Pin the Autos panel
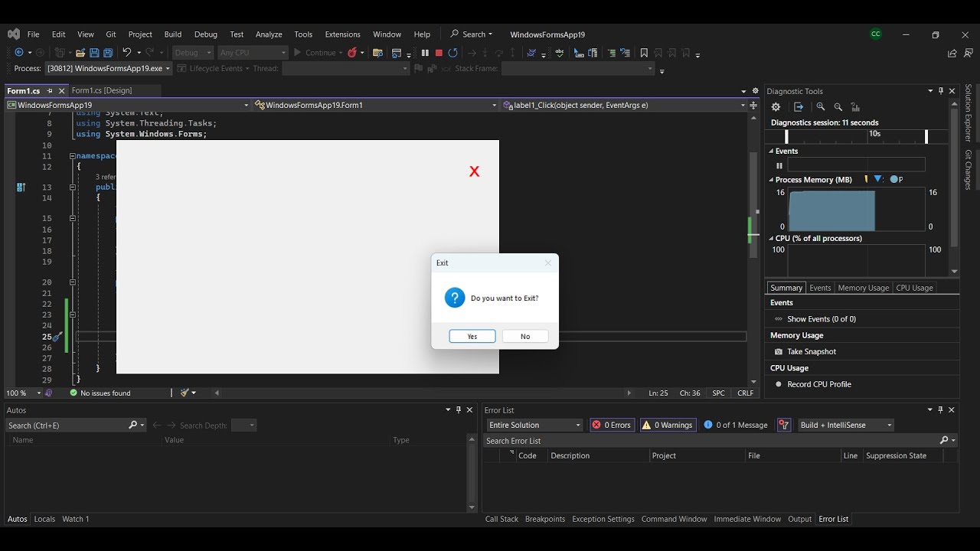 (459, 410)
